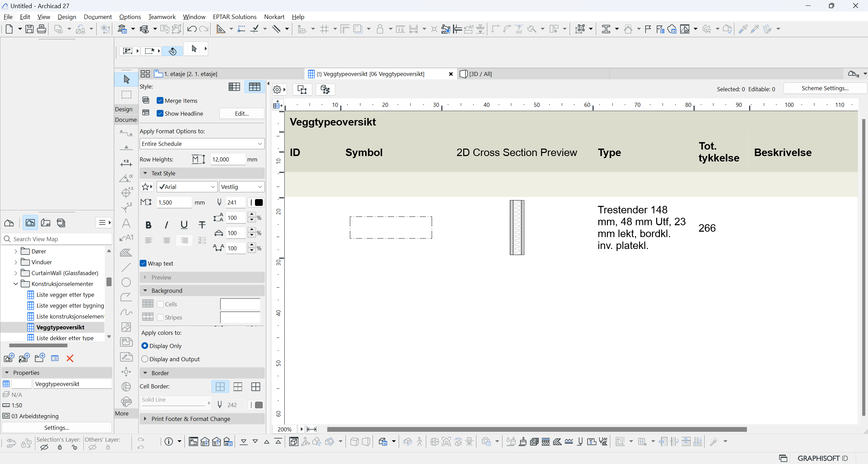Delete view with red X icon
This screenshot has width=868, height=464.
click(70, 359)
